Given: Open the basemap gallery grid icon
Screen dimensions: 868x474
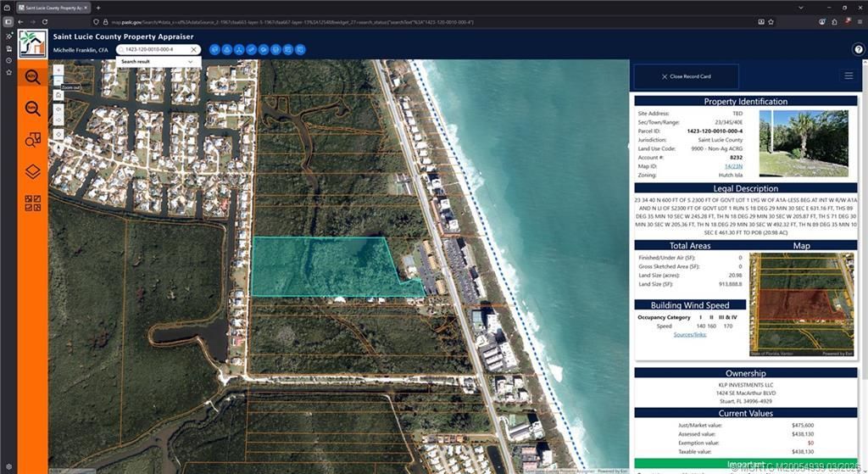Looking at the screenshot, I should coord(32,204).
